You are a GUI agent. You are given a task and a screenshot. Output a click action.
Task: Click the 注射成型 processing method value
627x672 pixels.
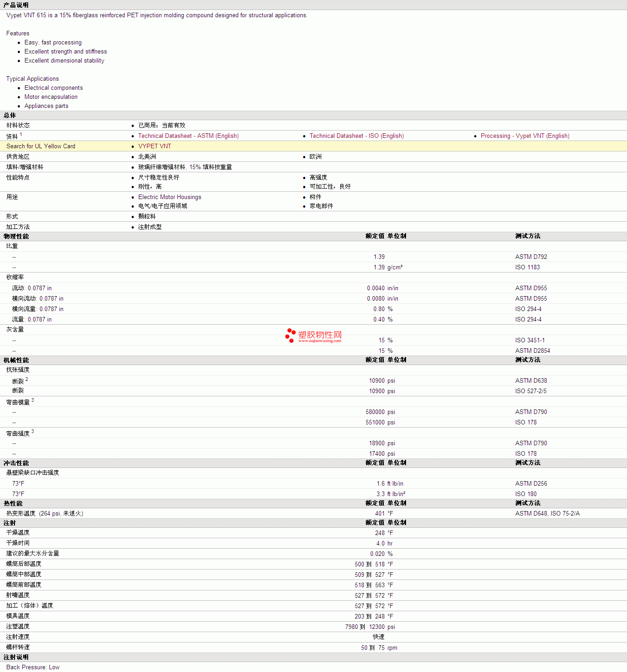[x=150, y=227]
